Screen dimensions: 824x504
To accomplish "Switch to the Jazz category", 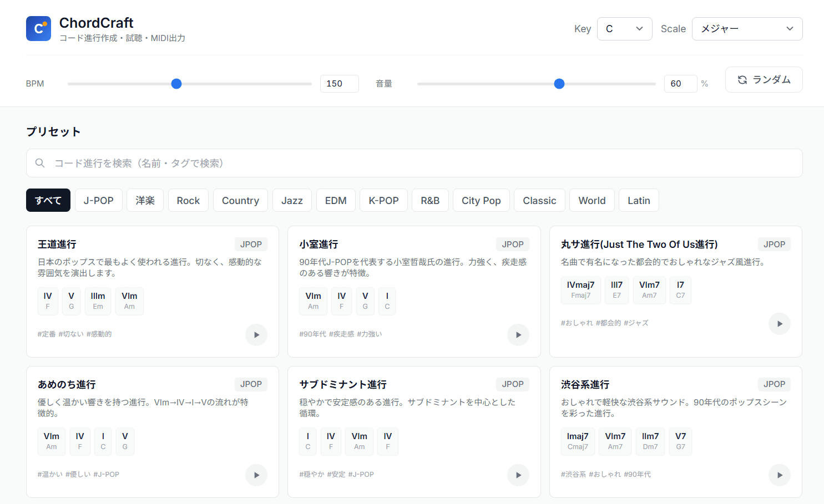I will [x=292, y=201].
